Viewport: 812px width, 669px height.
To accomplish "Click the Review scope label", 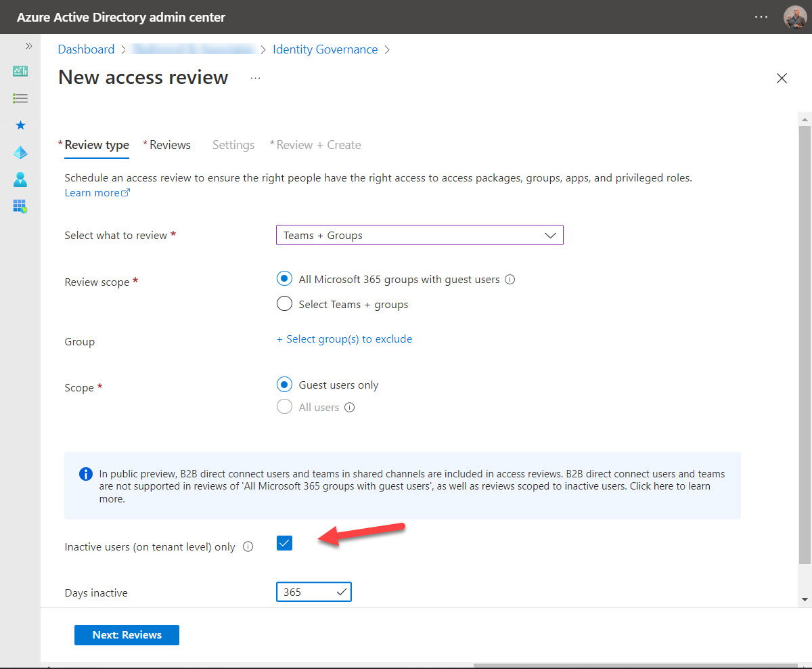I will tap(97, 282).
